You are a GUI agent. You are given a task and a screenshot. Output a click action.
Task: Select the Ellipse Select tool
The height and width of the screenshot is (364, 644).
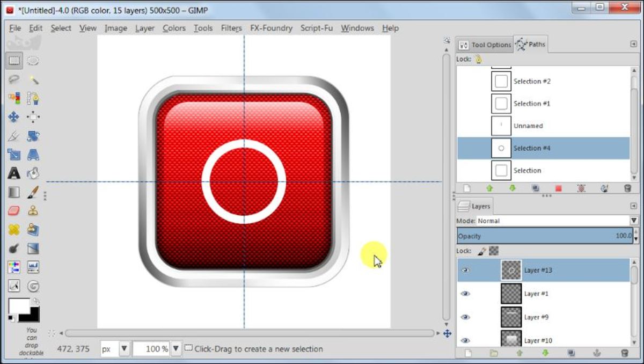pyautogui.click(x=33, y=60)
